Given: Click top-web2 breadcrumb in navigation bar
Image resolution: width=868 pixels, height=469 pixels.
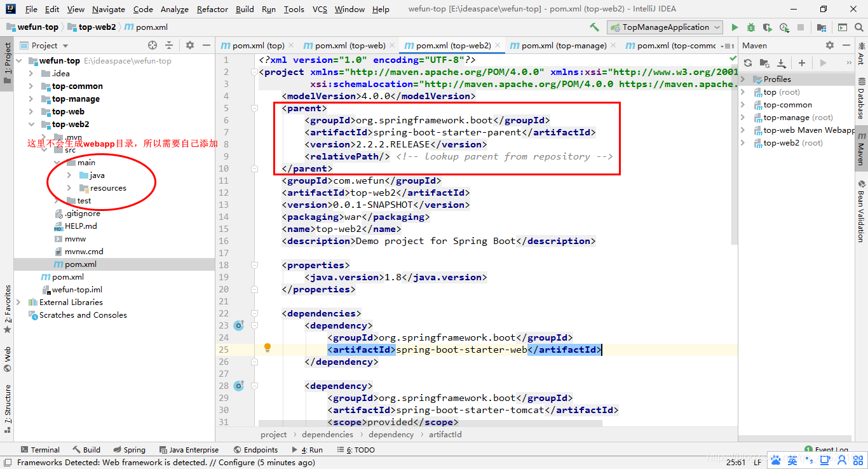Looking at the screenshot, I should [92, 27].
